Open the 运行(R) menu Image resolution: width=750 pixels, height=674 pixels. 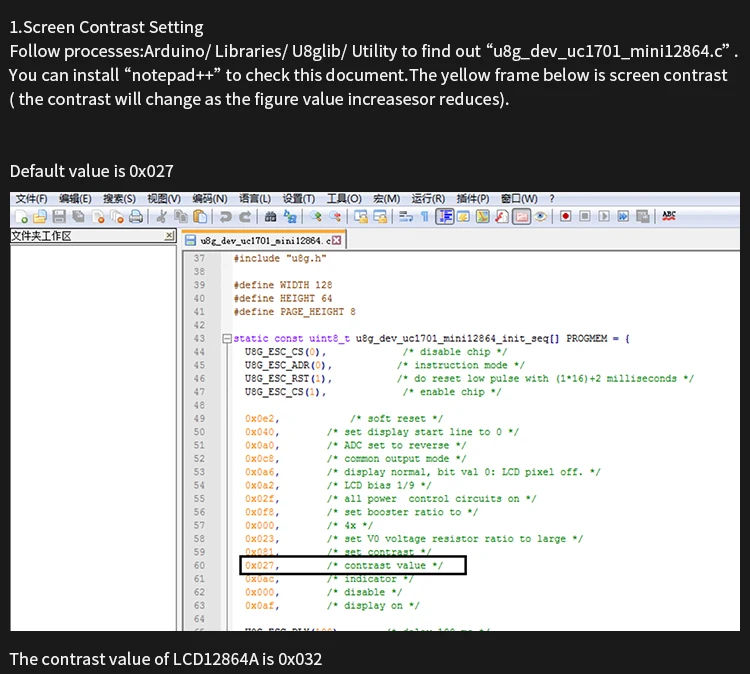pos(428,199)
